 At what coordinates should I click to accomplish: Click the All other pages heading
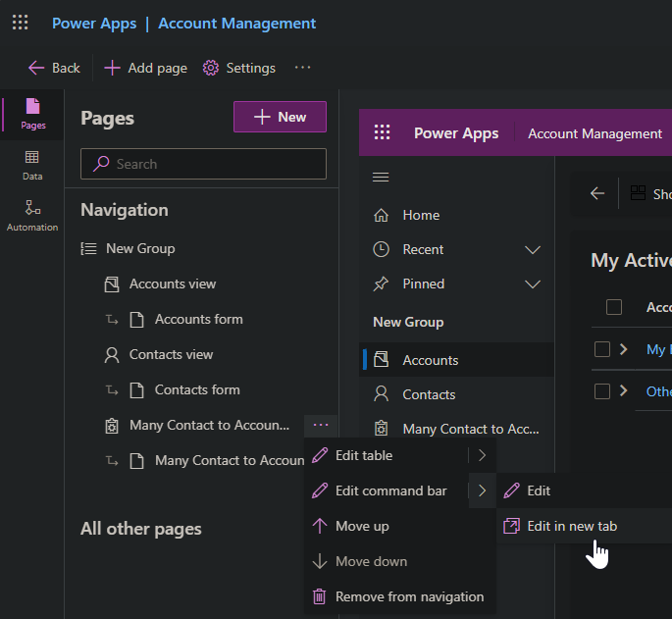click(x=140, y=529)
